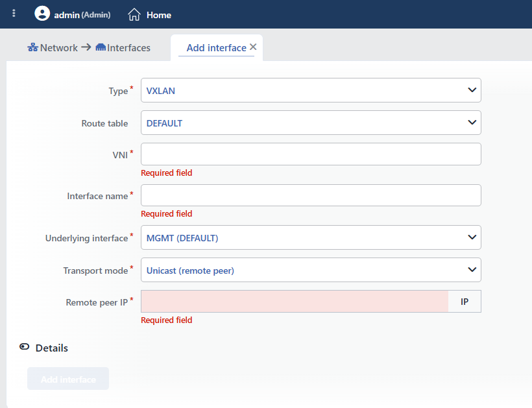Viewport: 532px width, 408px height.
Task: Toggle the Details switch
Action: [25, 346]
